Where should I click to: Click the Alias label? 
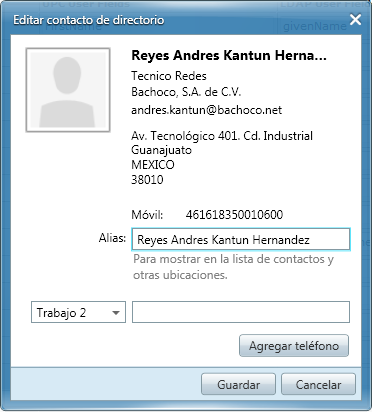112,238
